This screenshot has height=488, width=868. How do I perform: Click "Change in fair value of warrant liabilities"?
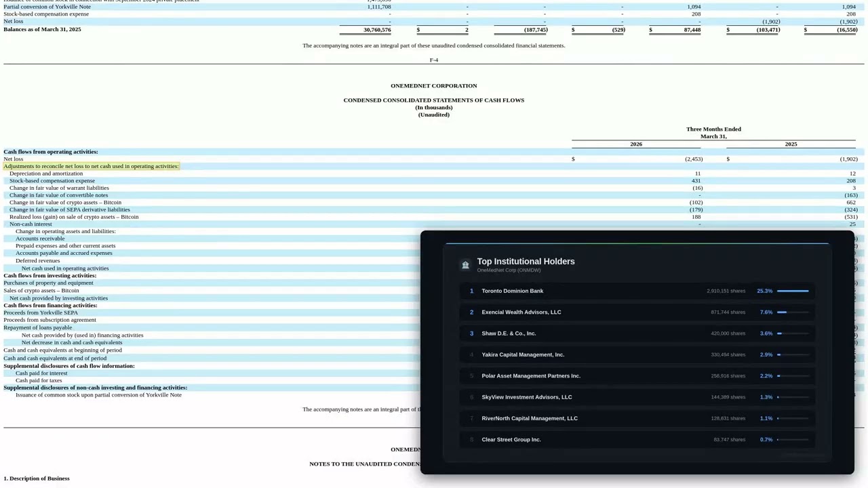pos(59,188)
